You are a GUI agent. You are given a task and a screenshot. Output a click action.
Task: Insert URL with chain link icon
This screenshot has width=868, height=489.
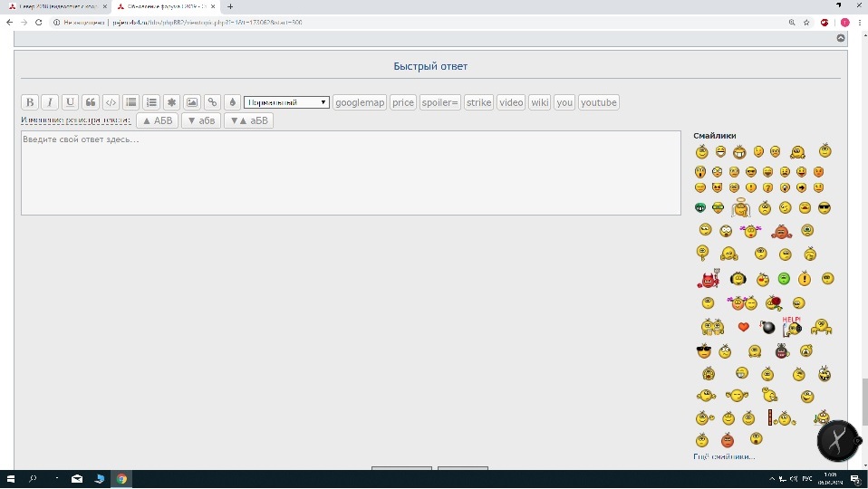click(x=212, y=102)
